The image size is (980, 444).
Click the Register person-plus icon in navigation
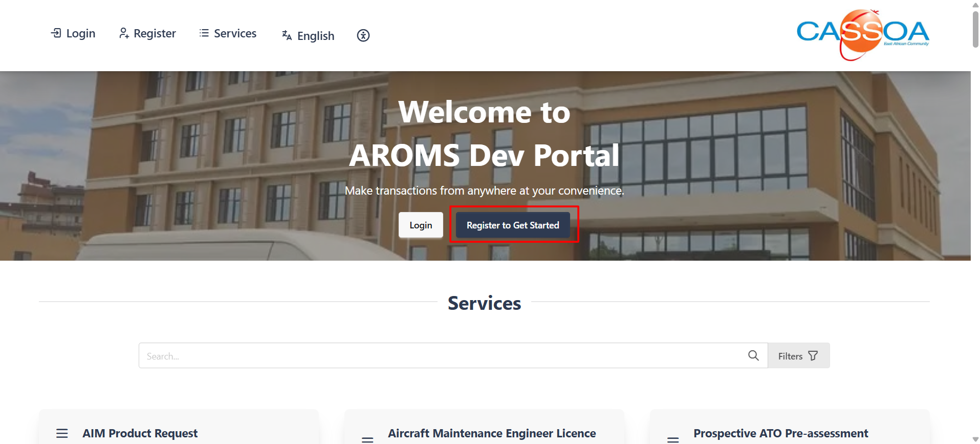coord(124,33)
